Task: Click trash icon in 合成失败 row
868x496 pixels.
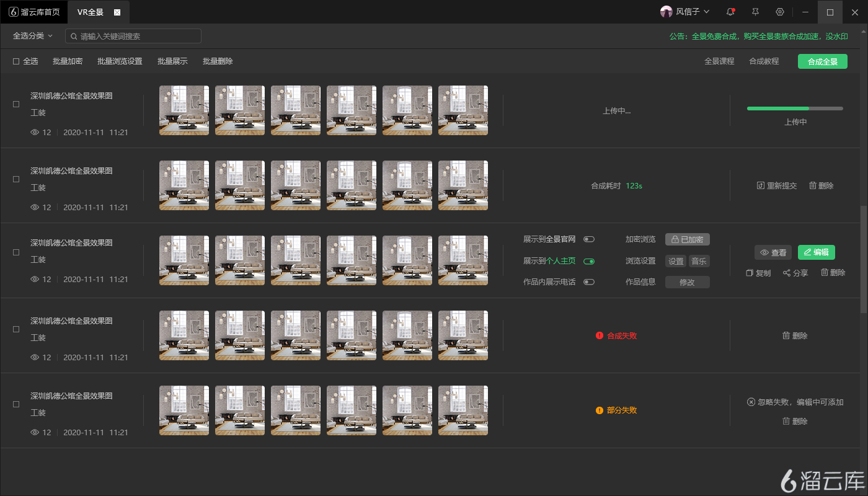Action: [786, 335]
